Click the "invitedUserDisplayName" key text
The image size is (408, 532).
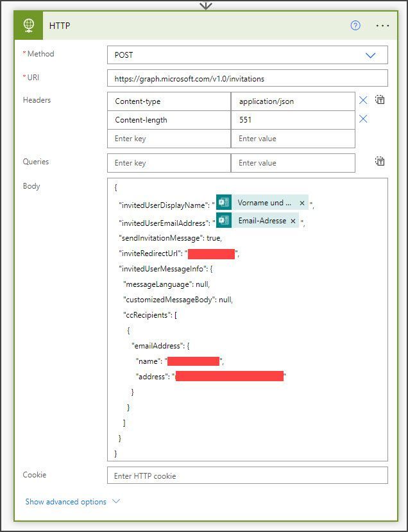point(162,205)
